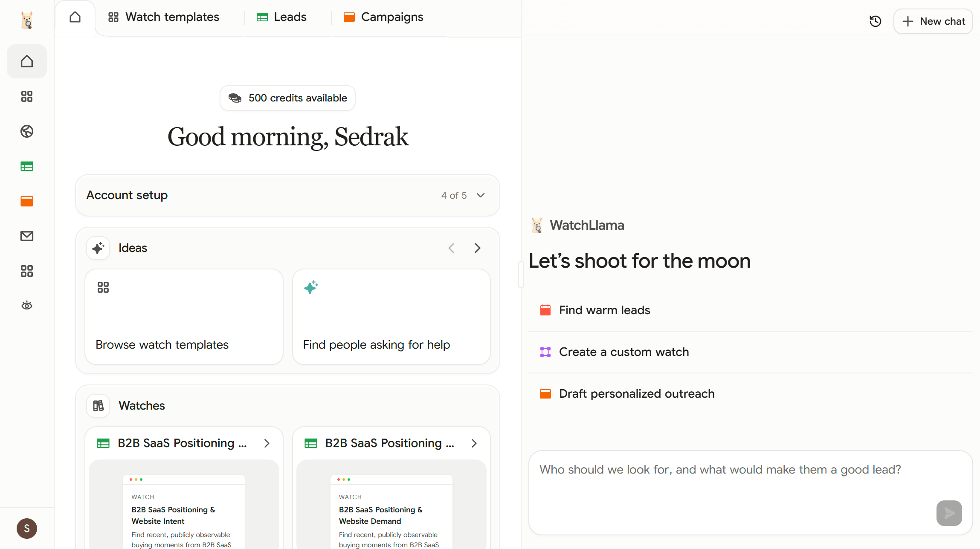Open B2B SaaS Positioning Website Demand watch chevron
This screenshot has width=980, height=549.
tap(474, 443)
